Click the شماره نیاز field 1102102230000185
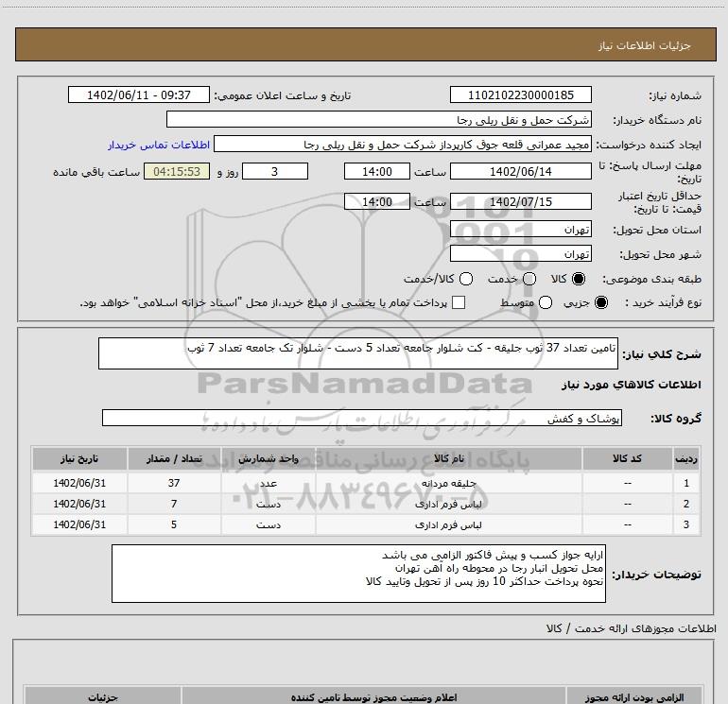728x704 pixels. tap(520, 94)
